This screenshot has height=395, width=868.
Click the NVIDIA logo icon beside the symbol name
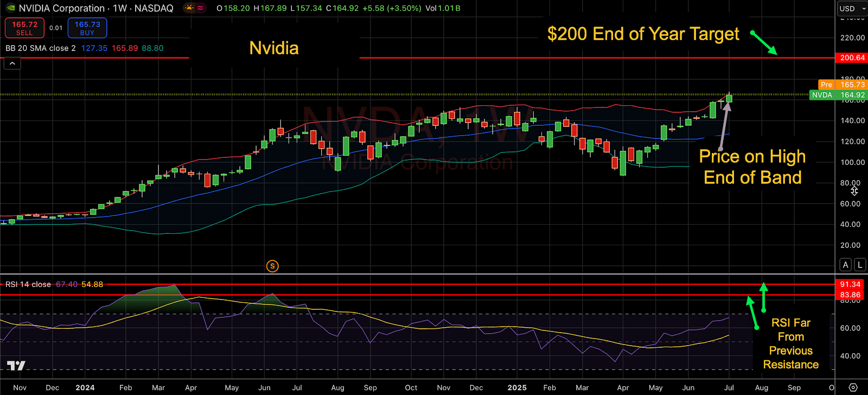pyautogui.click(x=10, y=8)
